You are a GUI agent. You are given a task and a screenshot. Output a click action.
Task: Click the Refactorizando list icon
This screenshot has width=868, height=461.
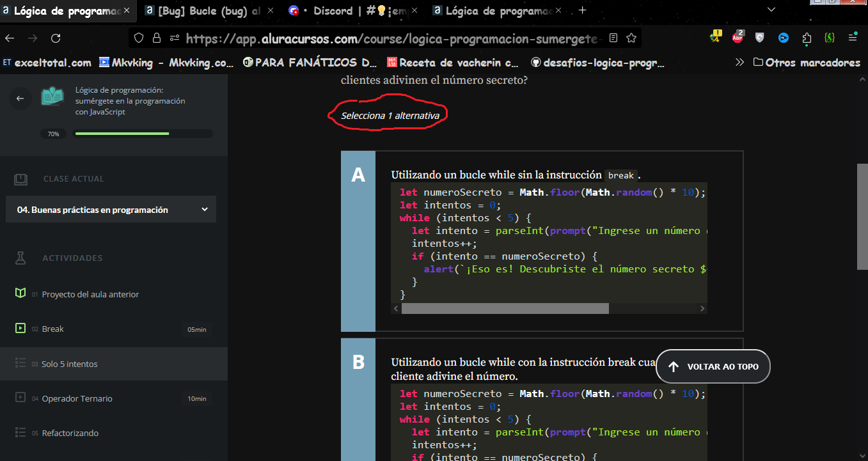pos(20,432)
